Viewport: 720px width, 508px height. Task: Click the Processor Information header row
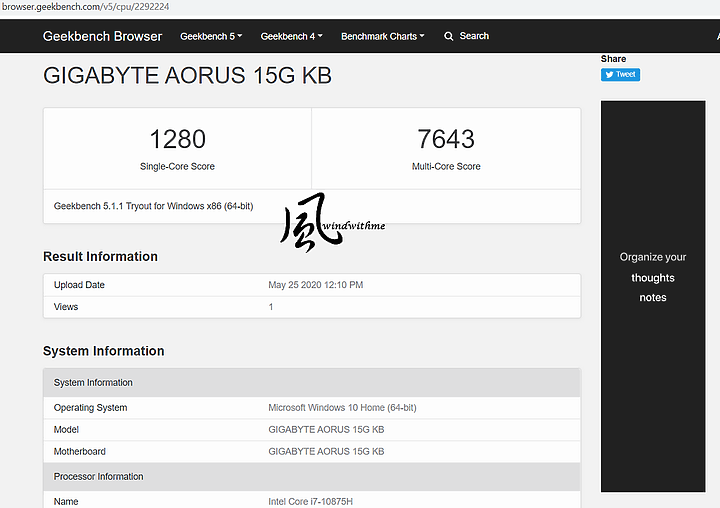point(312,477)
